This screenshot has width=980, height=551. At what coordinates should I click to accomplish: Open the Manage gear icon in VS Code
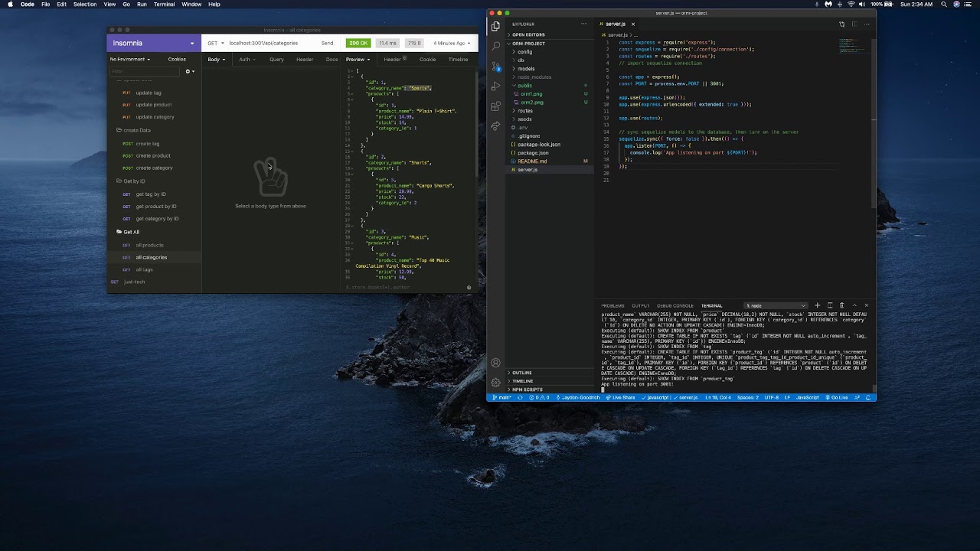tap(495, 382)
